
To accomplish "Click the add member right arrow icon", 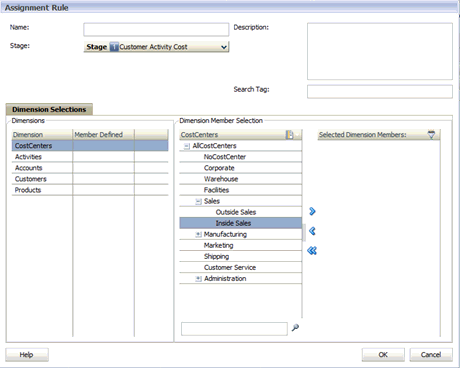I will [312, 211].
